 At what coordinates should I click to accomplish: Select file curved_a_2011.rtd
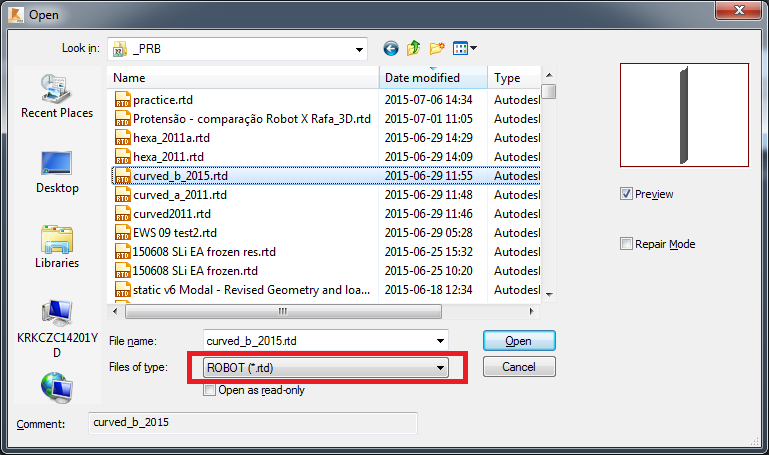tap(180, 195)
